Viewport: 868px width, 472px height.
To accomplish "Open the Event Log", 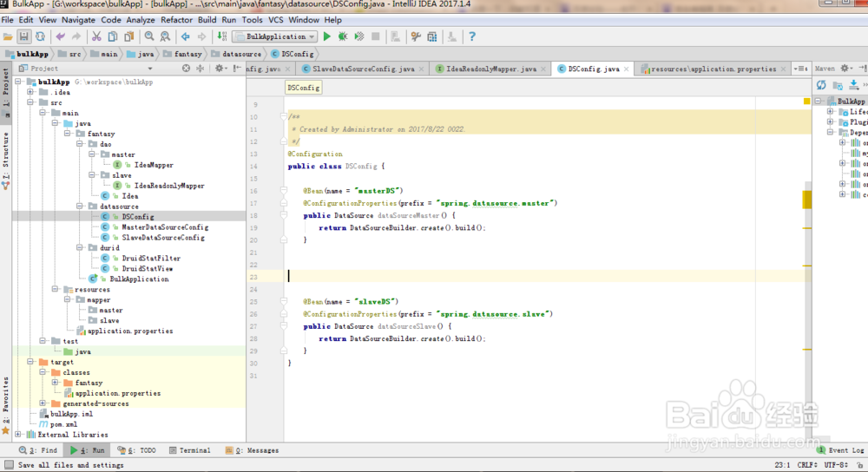I will [x=840, y=450].
